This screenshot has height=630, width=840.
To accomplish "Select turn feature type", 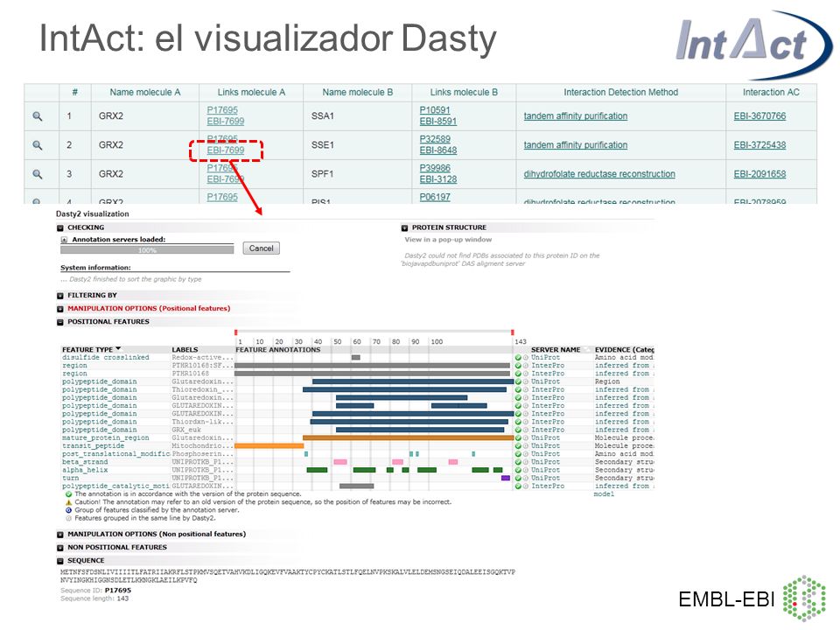I will [x=70, y=478].
